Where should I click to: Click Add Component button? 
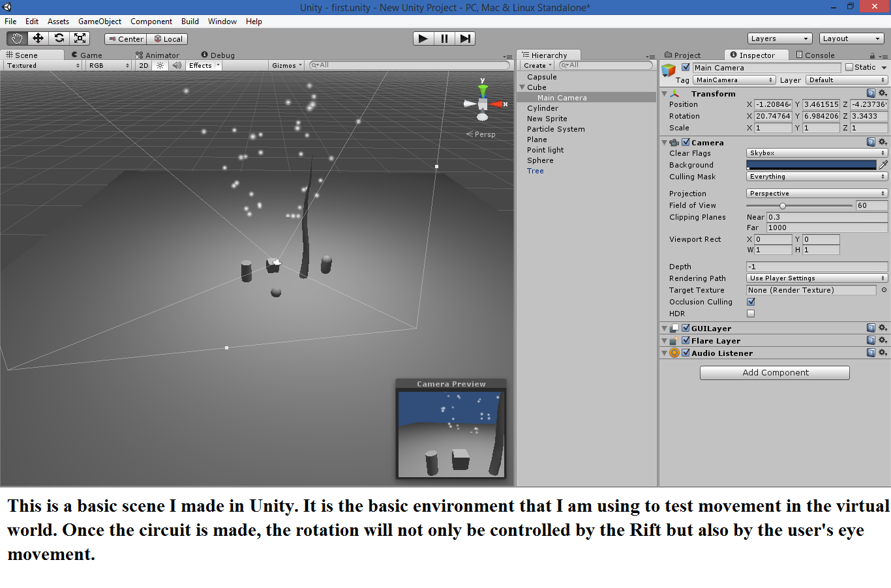pos(775,373)
